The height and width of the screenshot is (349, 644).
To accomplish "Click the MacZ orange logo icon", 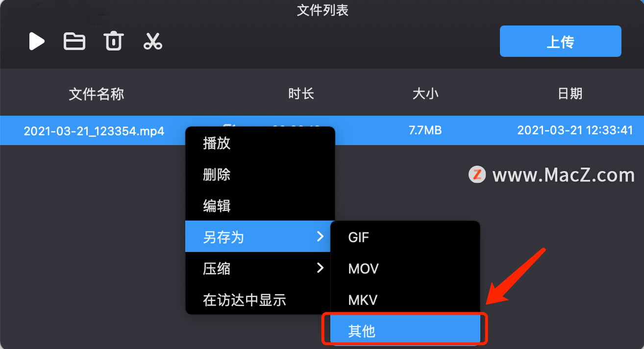I will pyautogui.click(x=477, y=175).
